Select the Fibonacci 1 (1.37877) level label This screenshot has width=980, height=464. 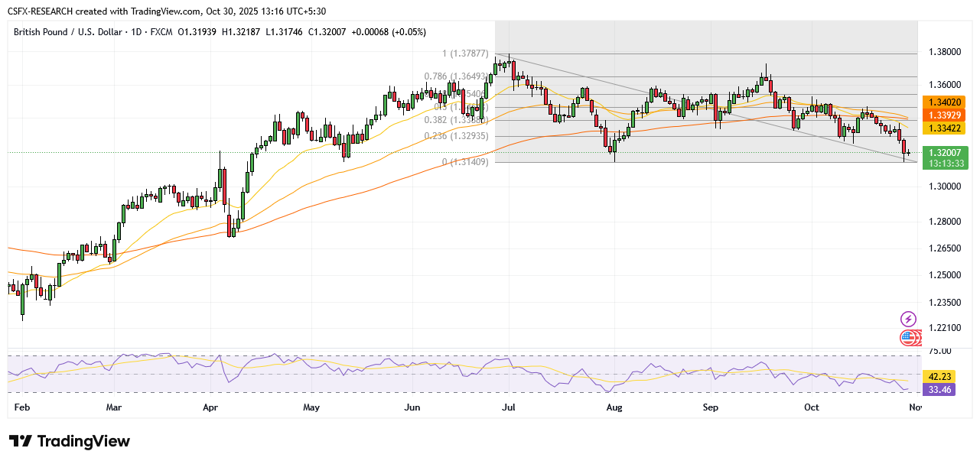[x=463, y=54]
